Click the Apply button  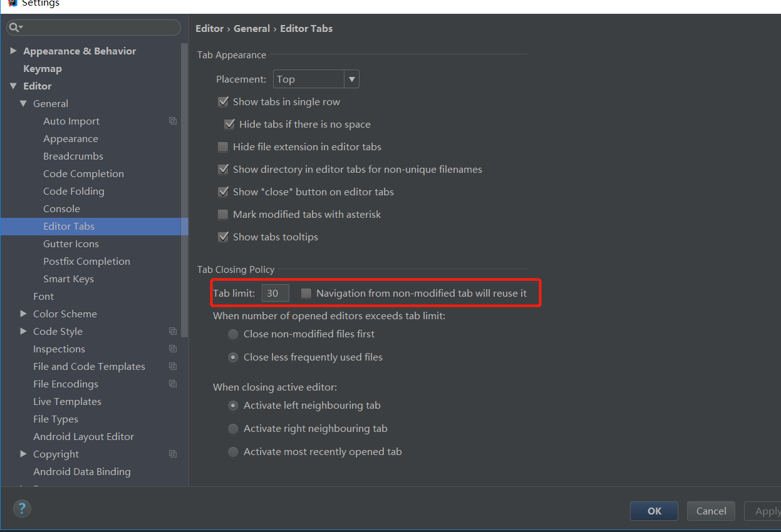point(764,511)
